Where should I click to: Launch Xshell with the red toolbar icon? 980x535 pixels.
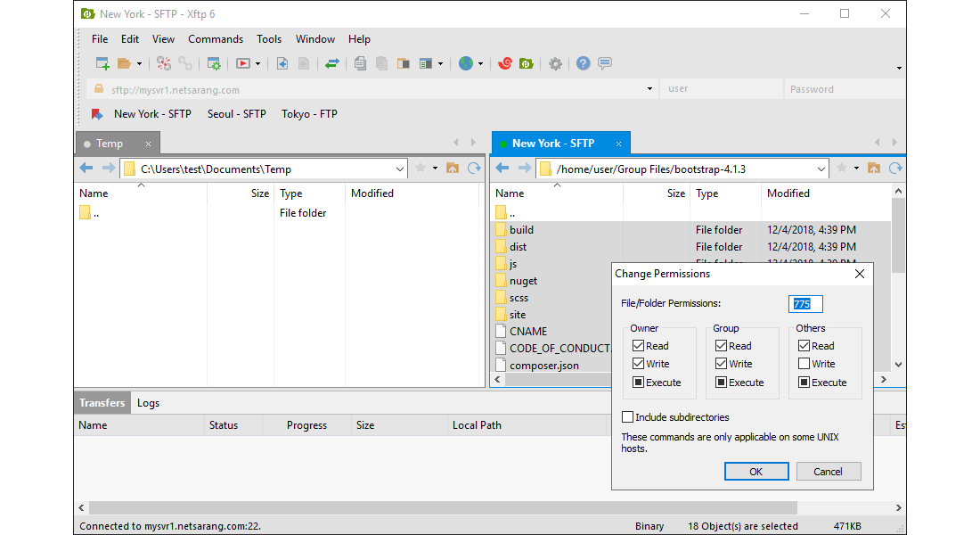point(503,64)
